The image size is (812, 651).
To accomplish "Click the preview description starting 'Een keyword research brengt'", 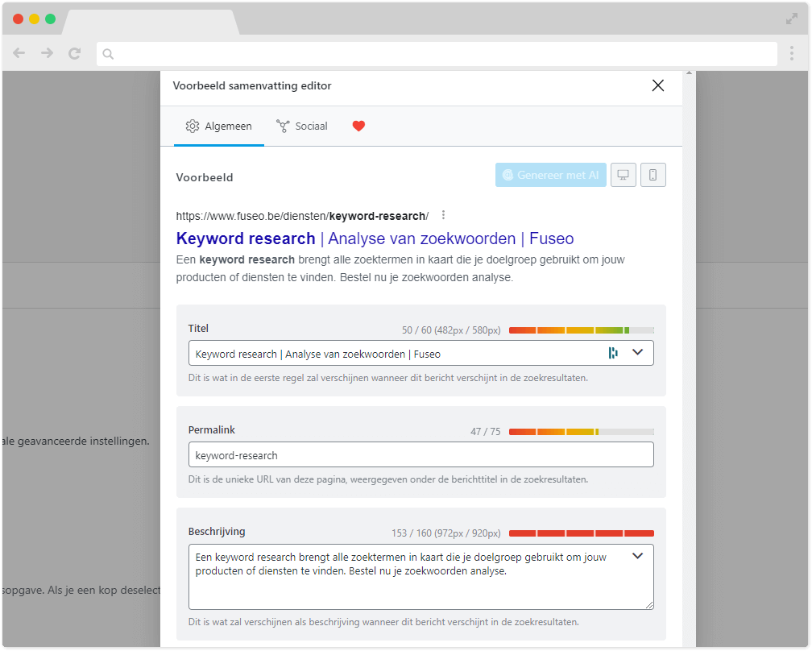I will point(400,268).
